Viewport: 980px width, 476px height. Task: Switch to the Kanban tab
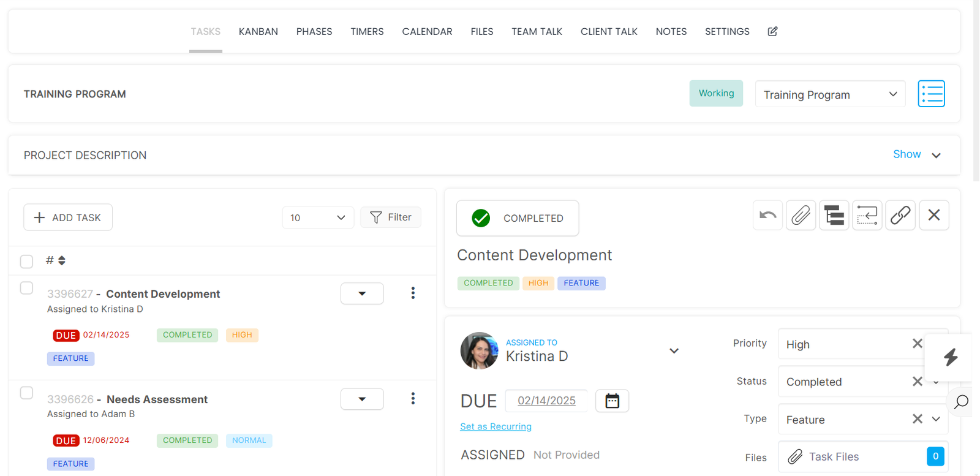pos(258,31)
